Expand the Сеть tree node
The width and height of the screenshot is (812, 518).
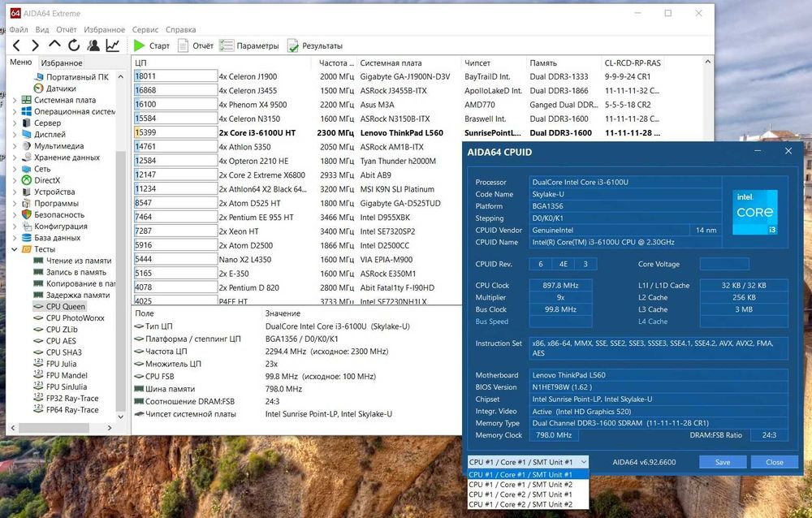pos(15,169)
